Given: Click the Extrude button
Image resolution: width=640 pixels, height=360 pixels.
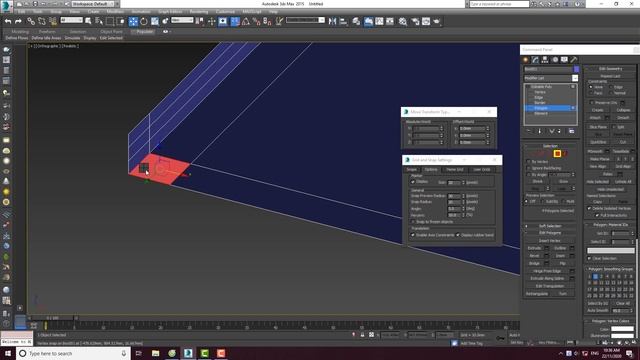Looking at the screenshot, I should pos(534,248).
